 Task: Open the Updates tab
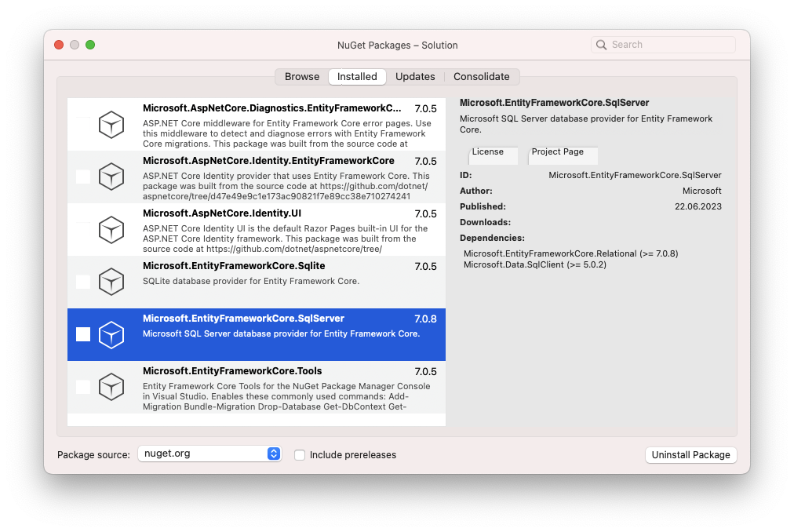pyautogui.click(x=415, y=77)
